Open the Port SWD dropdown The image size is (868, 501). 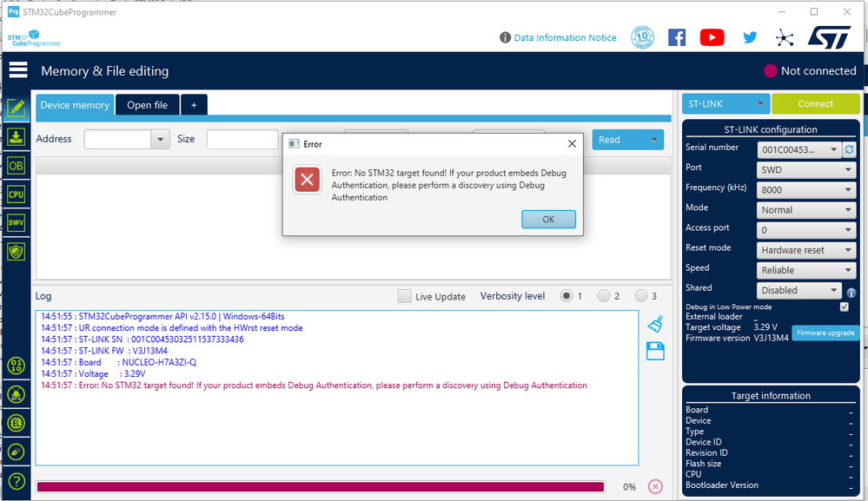tap(806, 170)
